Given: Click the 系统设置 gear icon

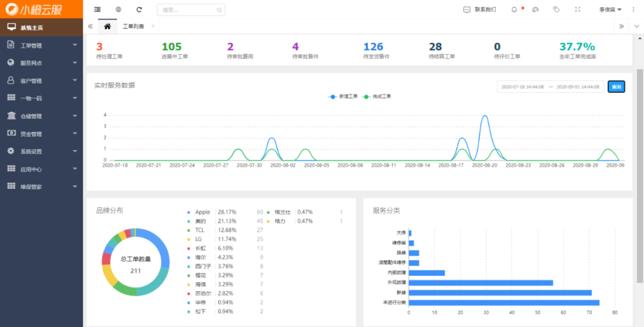Looking at the screenshot, I should tap(11, 151).
